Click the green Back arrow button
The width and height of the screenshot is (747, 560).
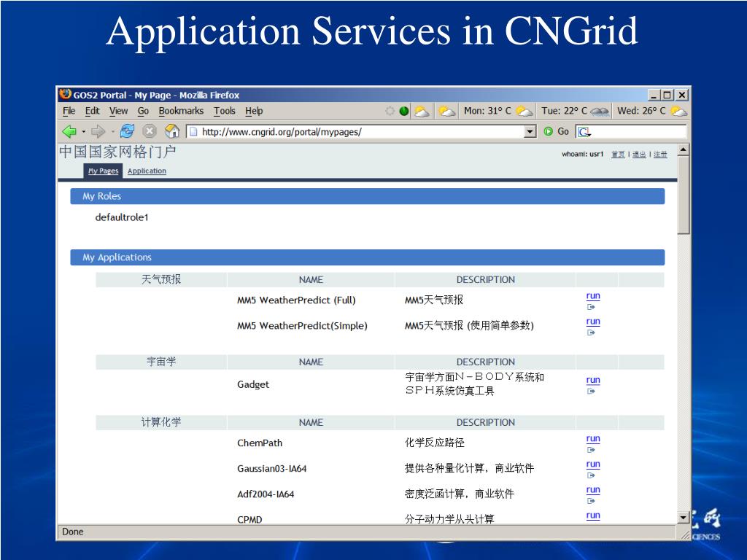click(x=69, y=131)
